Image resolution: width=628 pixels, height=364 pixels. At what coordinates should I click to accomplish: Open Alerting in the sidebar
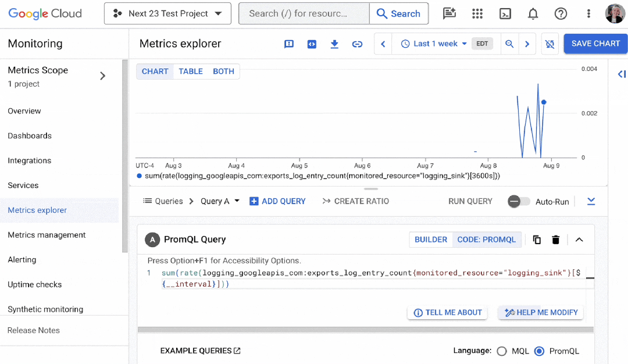[22, 260]
